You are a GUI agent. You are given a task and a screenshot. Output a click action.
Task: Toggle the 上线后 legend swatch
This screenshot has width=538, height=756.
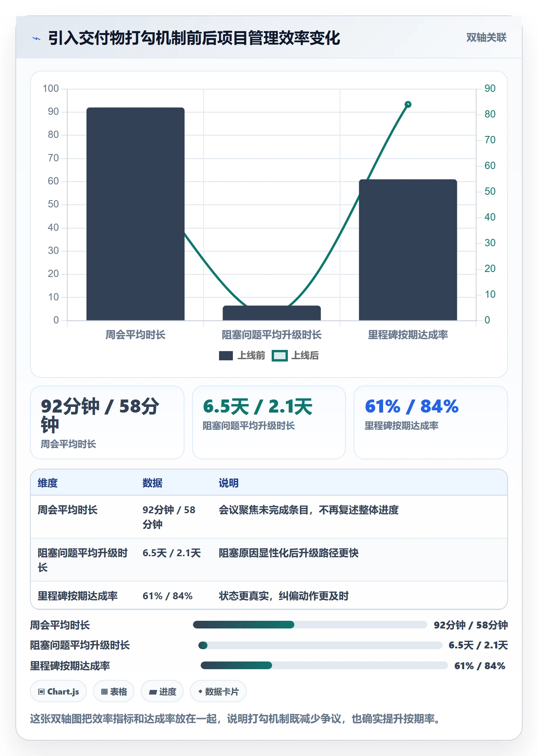click(280, 356)
